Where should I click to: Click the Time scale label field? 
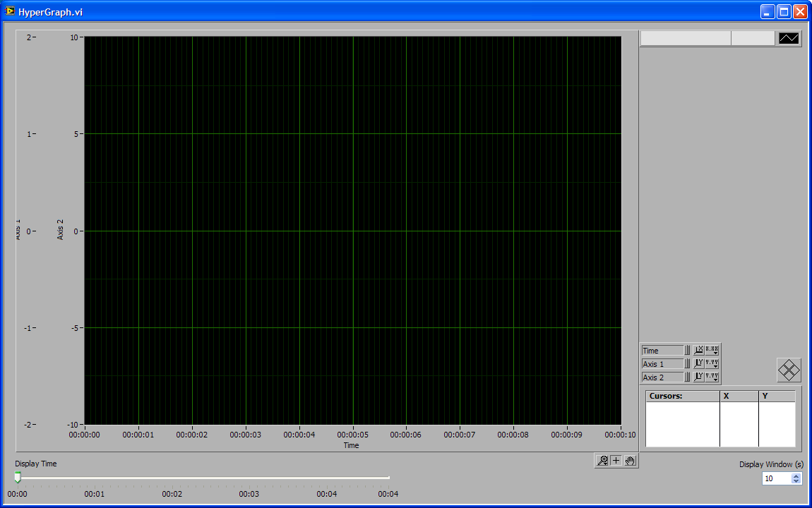(x=662, y=350)
